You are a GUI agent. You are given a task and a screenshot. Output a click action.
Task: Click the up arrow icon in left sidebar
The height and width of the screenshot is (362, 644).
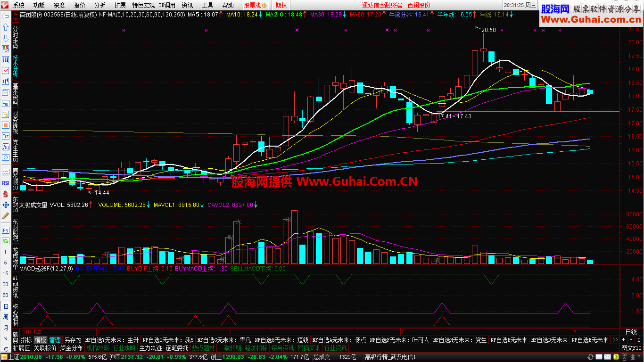[x=5, y=27]
